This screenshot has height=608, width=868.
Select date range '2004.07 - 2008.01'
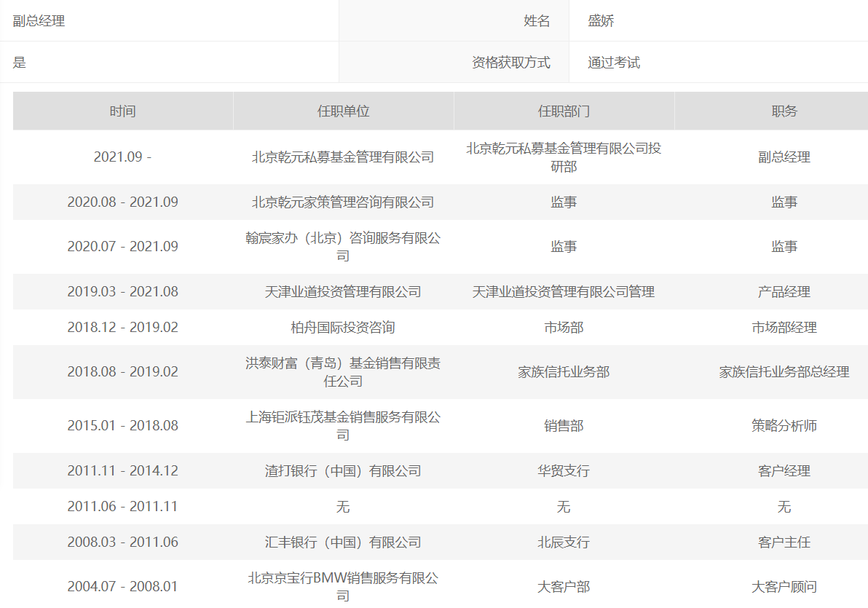[123, 586]
